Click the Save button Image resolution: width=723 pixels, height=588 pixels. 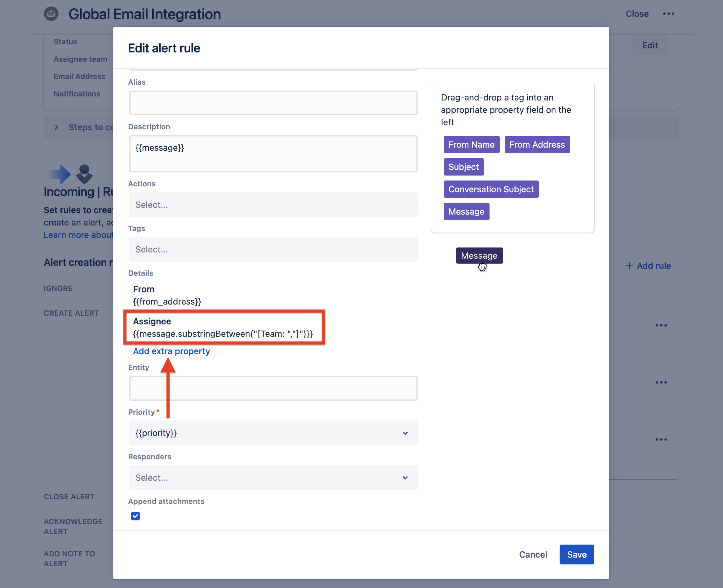point(576,555)
